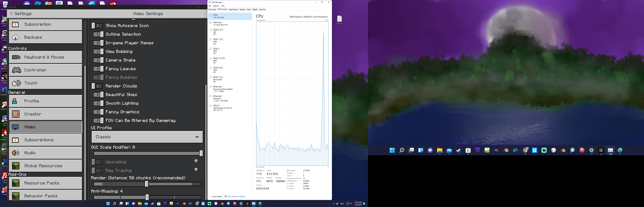Screen dimensions: 644x207
Task: Click Windows Start button in taskbar
Action: click(108, 204)
